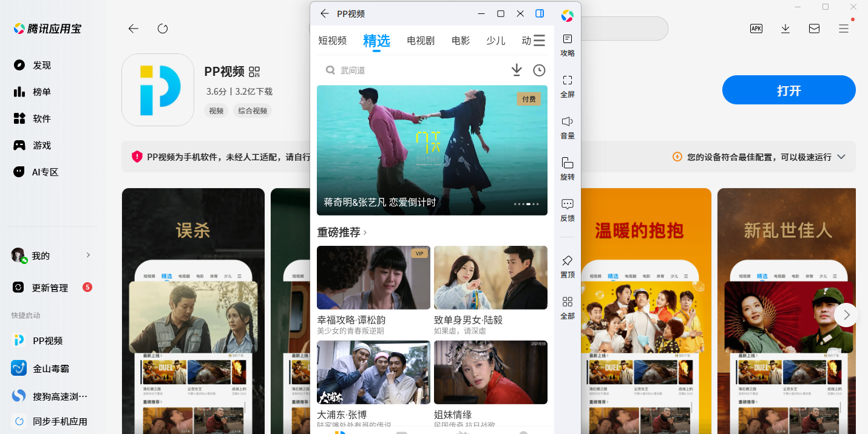Click back arrow in PP视频 window title

[x=325, y=13]
